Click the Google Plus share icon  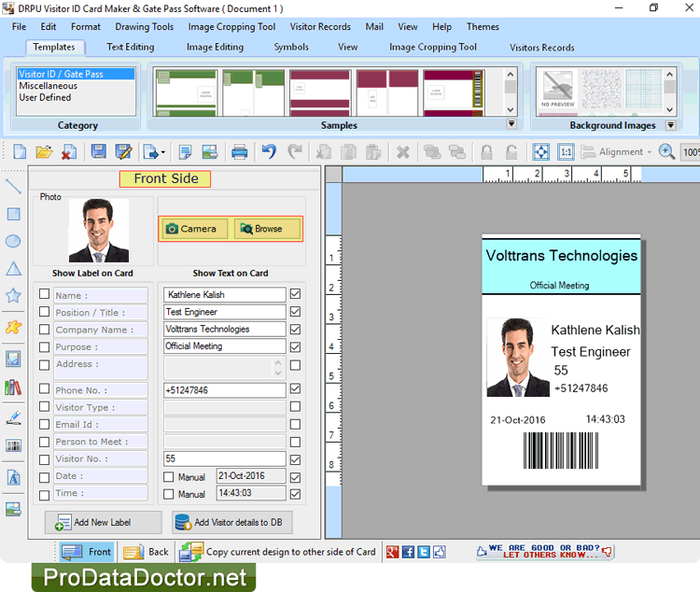click(392, 552)
